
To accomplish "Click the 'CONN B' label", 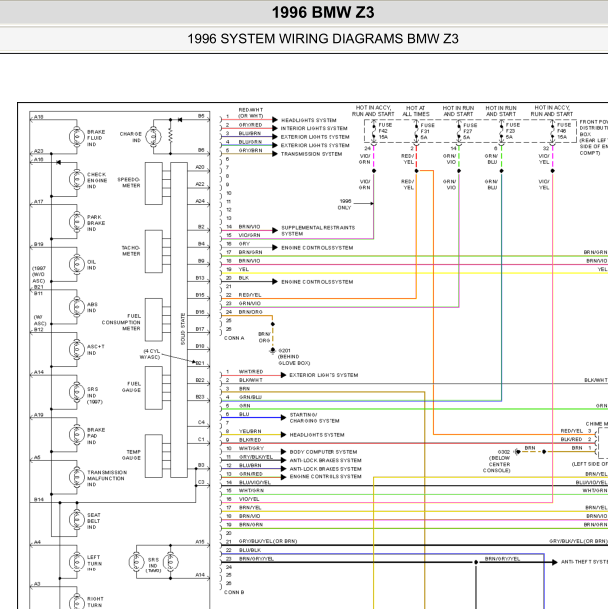I will pyautogui.click(x=234, y=592).
